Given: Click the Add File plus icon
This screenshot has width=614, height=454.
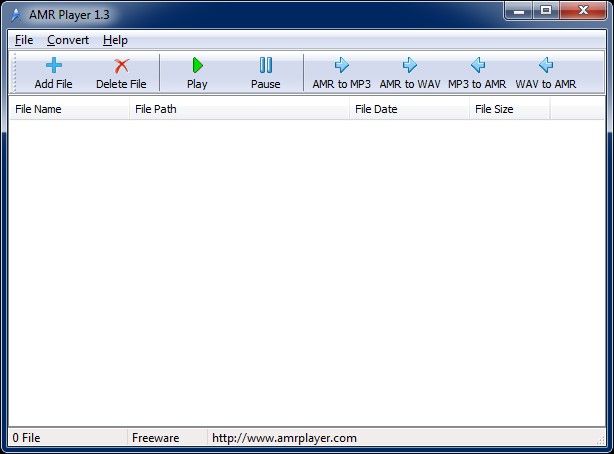Looking at the screenshot, I should pos(53,66).
